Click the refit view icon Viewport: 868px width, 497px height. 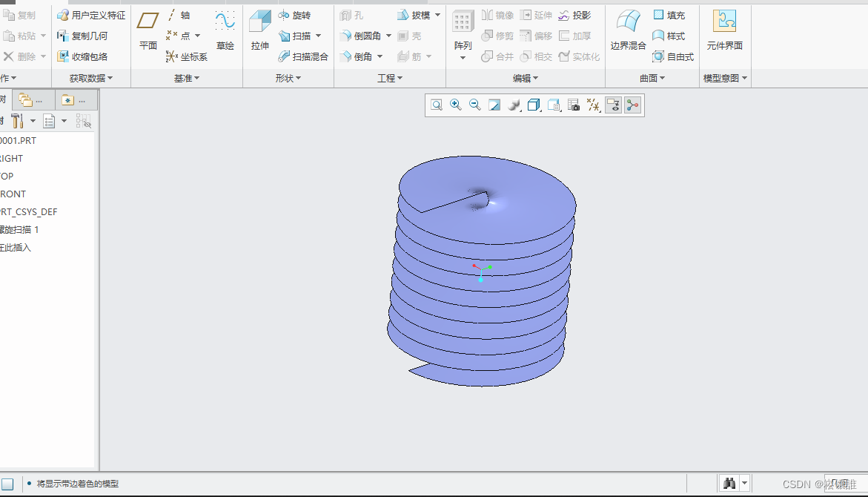click(x=437, y=105)
